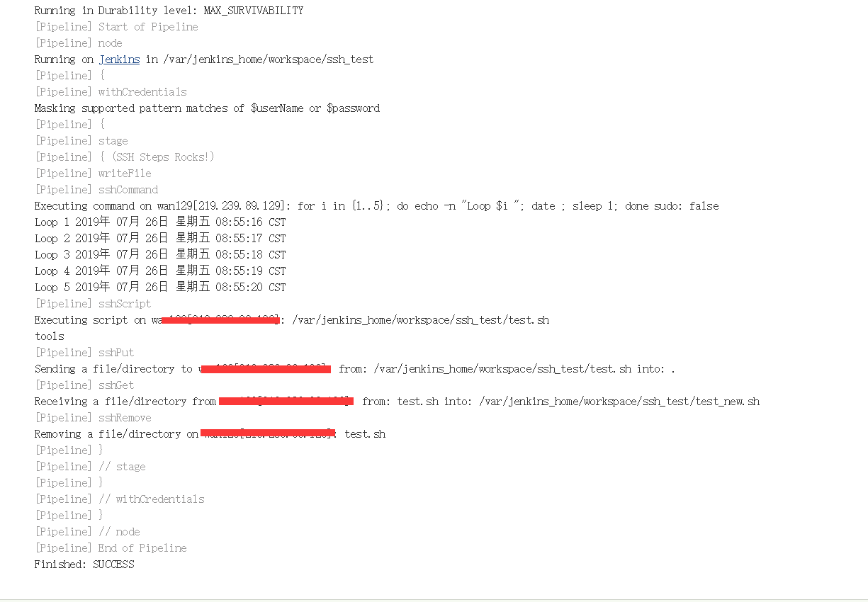Select the 'Loop 3' output line
This screenshot has width=868, height=602.
[x=160, y=255]
